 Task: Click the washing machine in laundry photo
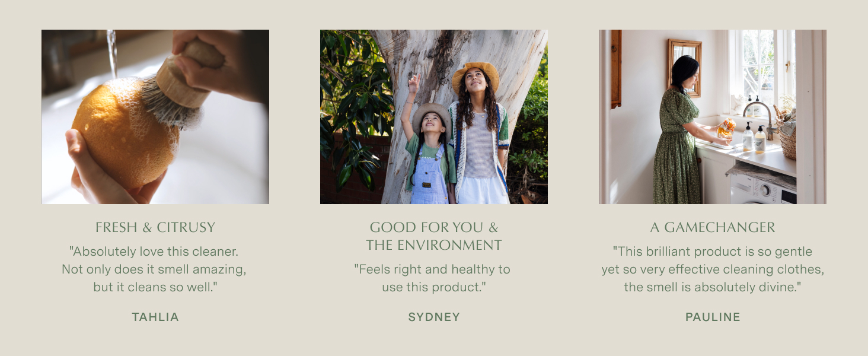click(x=763, y=189)
